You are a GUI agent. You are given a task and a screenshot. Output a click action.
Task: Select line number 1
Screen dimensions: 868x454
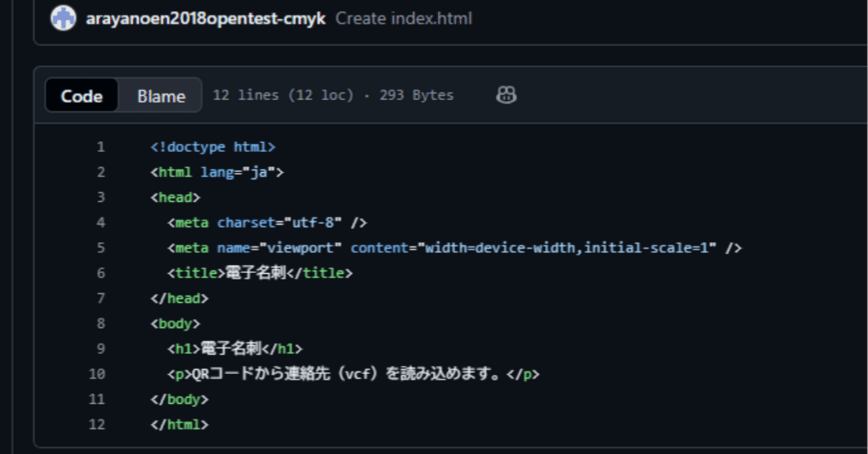point(100,147)
